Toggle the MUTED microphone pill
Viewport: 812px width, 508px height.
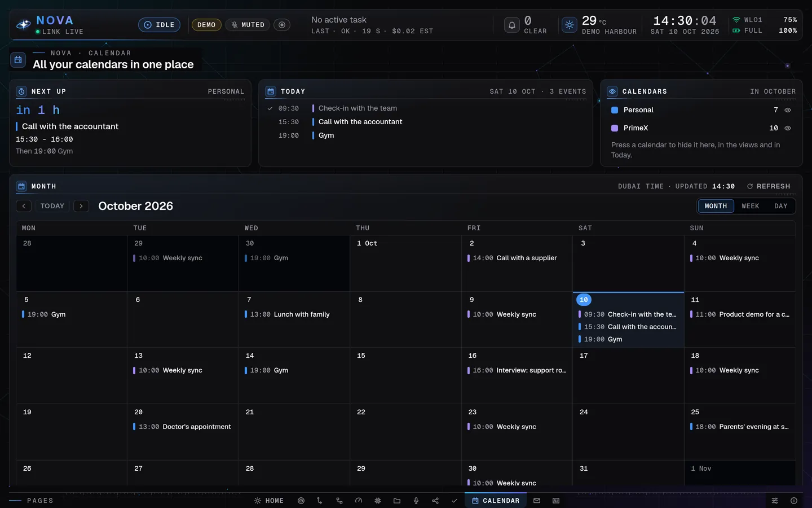pyautogui.click(x=248, y=25)
